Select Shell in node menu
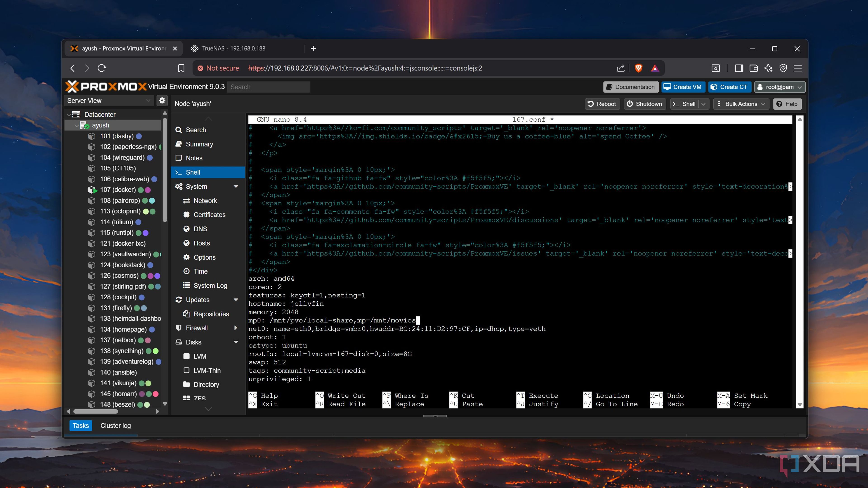The width and height of the screenshot is (868, 488). click(208, 172)
